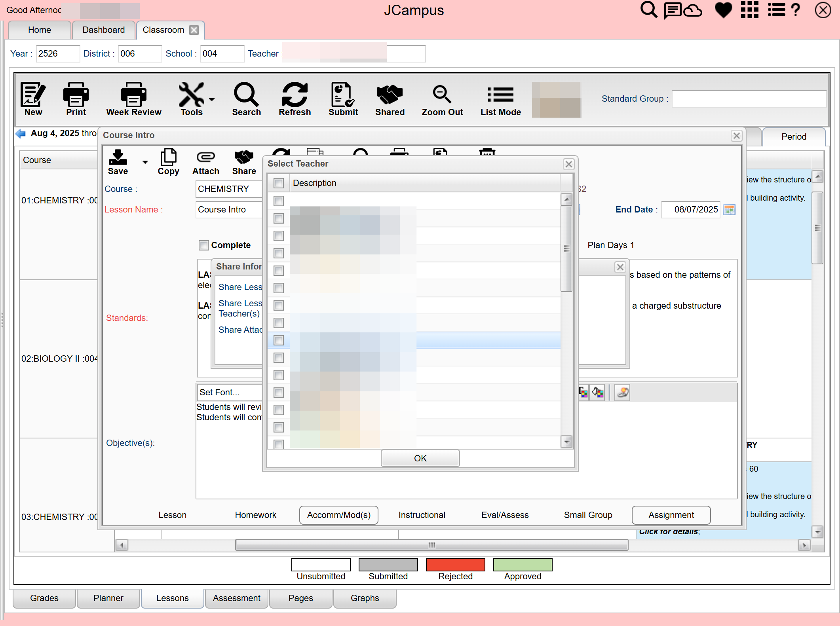
Task: Click the heart favorites icon
Action: click(x=724, y=10)
